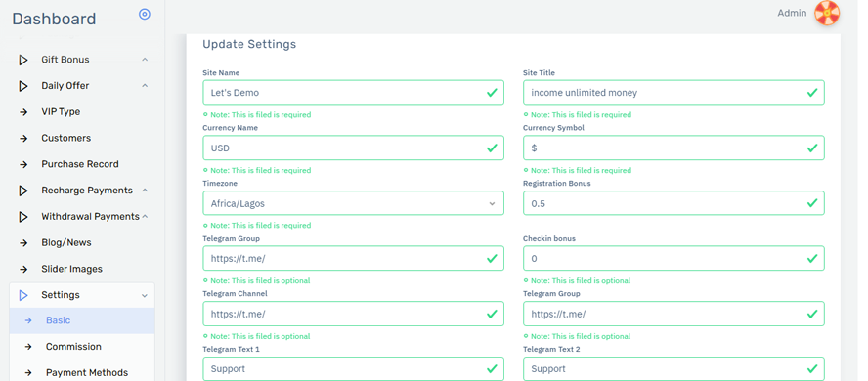Click the green checkmark in Telegram Text 2 field
Screen dimensions: 868x381
(x=812, y=369)
